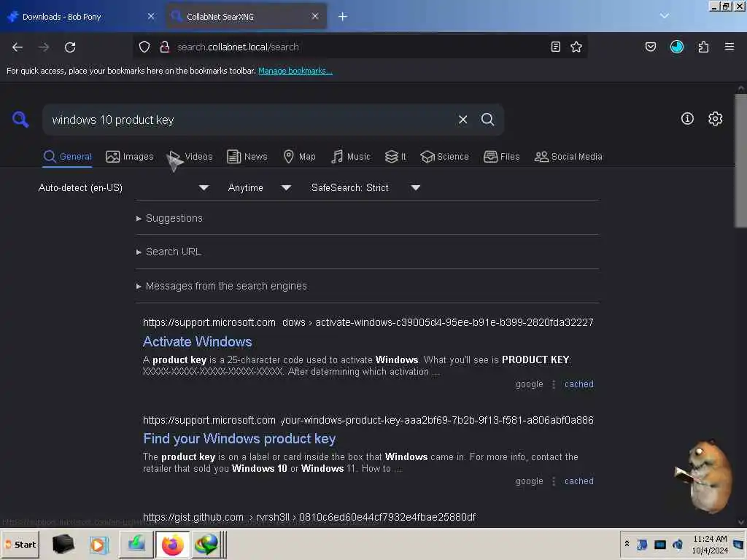Open the Pocket save icon
This screenshot has height=560, width=747.
(651, 47)
